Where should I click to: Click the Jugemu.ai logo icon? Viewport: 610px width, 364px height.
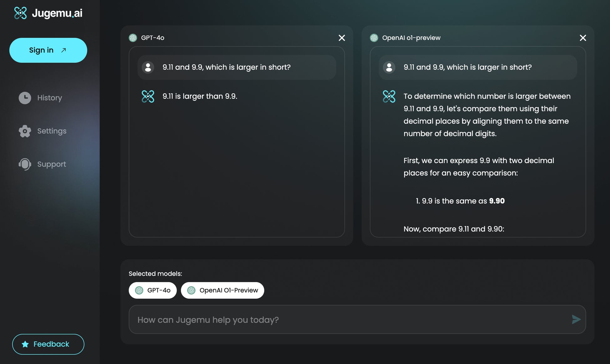[x=21, y=13]
